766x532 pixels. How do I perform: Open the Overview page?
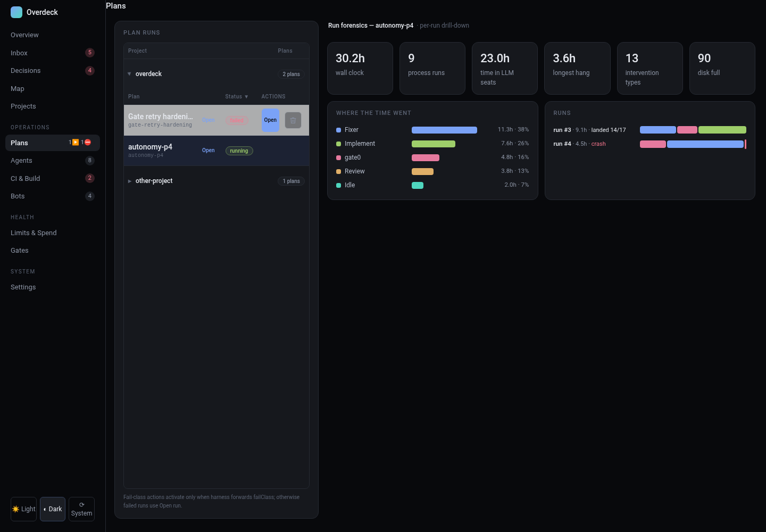click(53, 35)
